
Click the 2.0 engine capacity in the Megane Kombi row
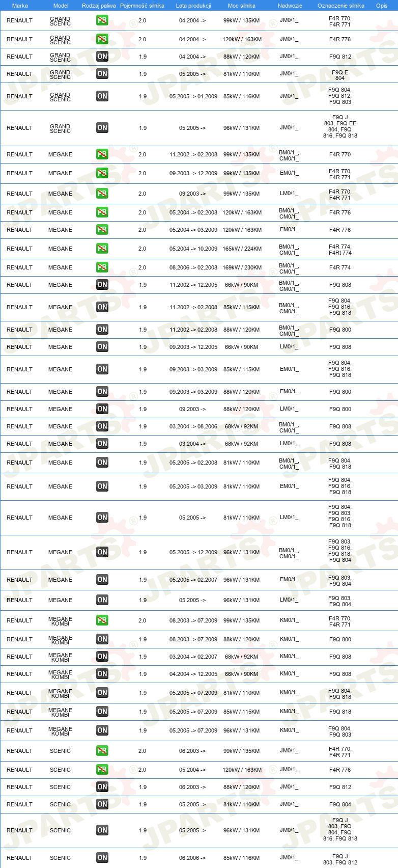[x=142, y=620]
